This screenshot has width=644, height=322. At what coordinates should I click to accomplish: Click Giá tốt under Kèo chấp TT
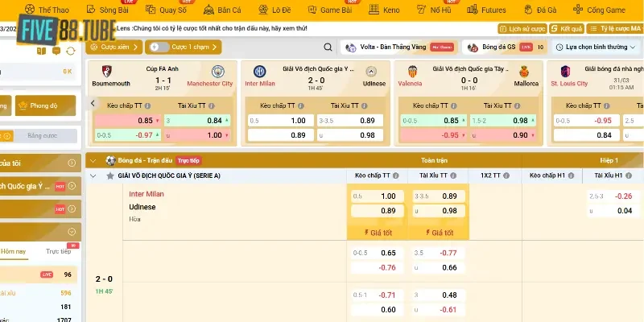pos(378,233)
